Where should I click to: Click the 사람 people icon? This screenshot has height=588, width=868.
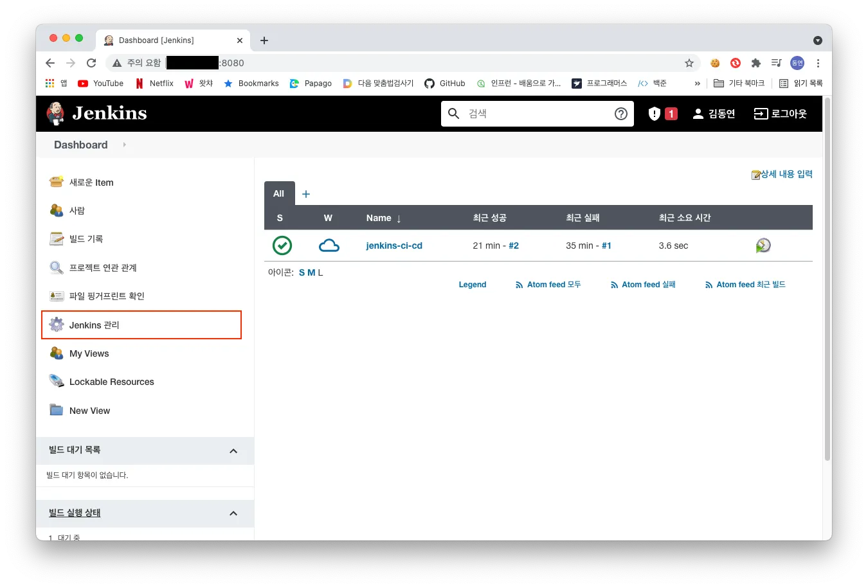[57, 210]
